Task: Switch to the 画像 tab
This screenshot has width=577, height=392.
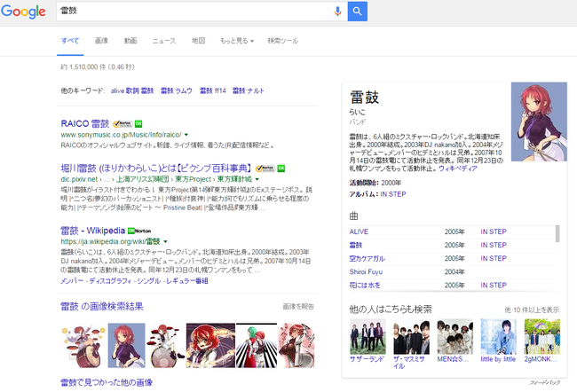Action: coord(101,41)
